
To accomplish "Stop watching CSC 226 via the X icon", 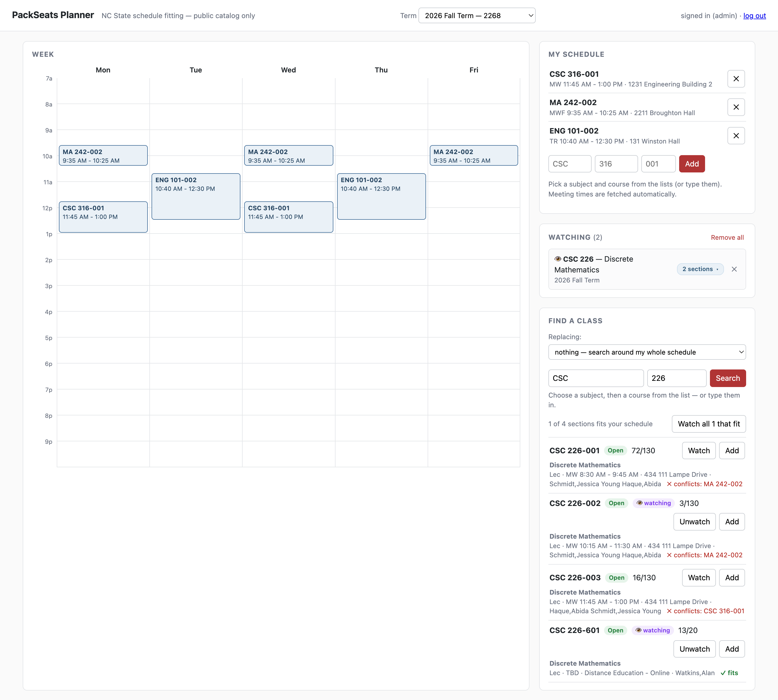I will point(734,269).
